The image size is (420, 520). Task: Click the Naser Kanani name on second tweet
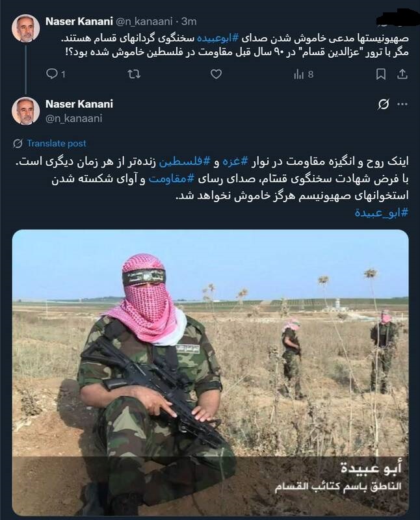[79, 104]
